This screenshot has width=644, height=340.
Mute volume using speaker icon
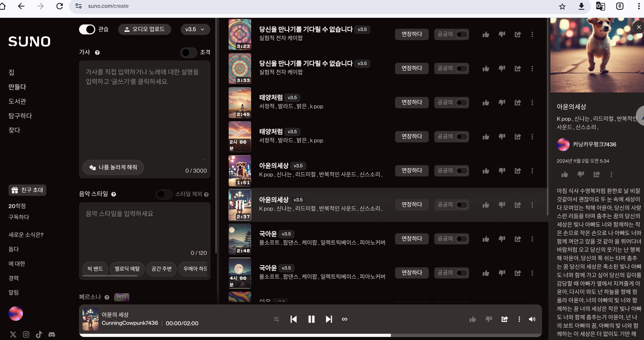click(532, 319)
